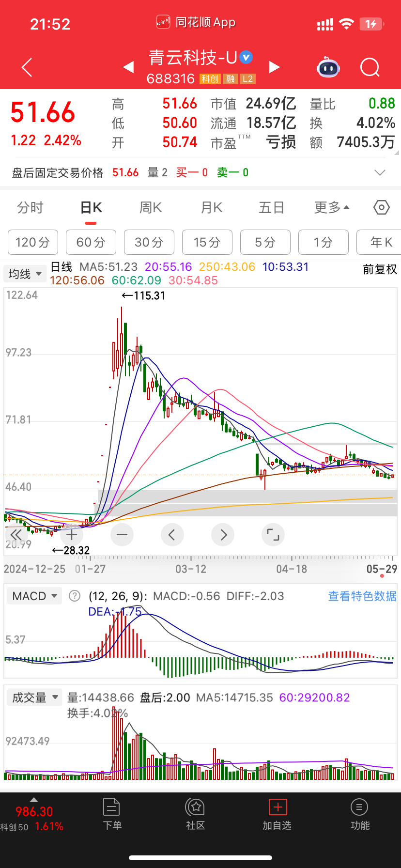Change 前复权 adjustment mode
The image size is (401, 868).
[x=380, y=269]
